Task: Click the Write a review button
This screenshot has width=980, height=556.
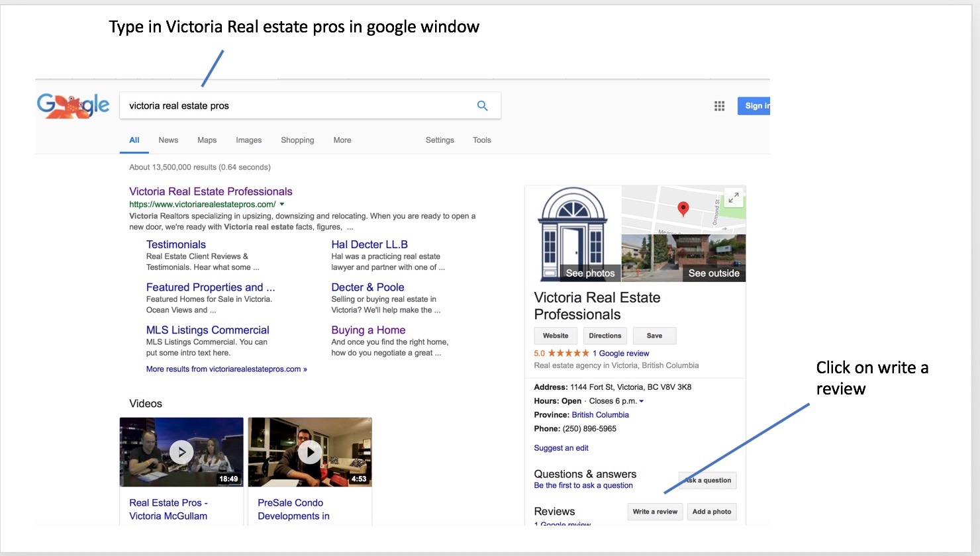Action: [x=655, y=512]
